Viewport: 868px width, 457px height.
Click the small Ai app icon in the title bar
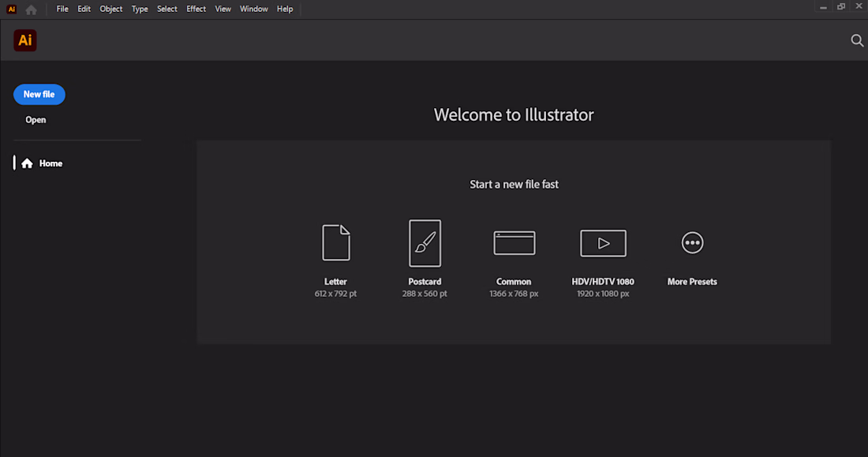pos(11,9)
